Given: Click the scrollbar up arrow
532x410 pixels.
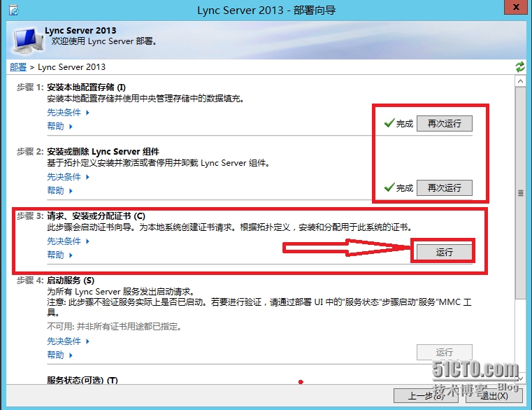Looking at the screenshot, I should (520, 81).
